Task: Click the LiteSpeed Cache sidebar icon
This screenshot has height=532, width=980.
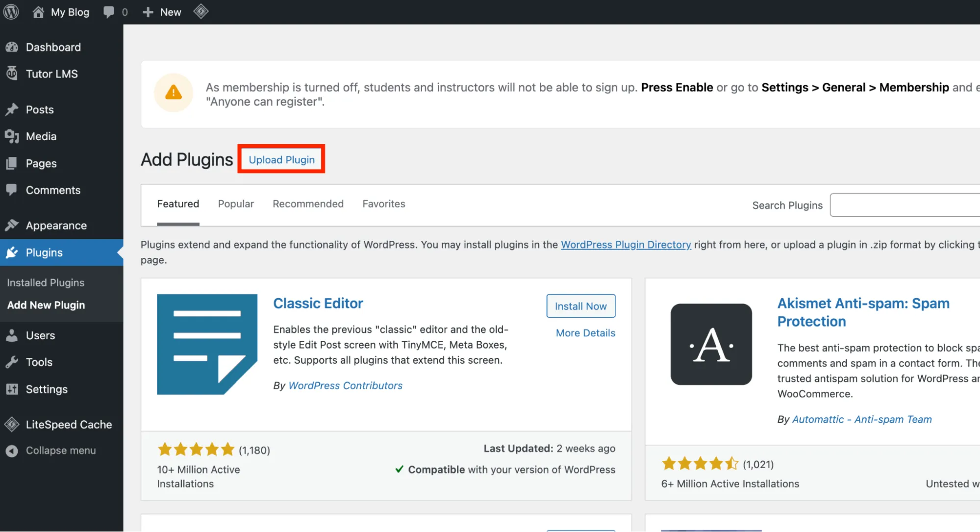Action: click(x=12, y=425)
